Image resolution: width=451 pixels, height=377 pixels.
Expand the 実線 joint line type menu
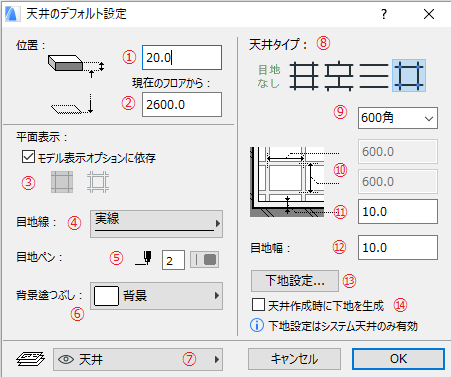tap(156, 224)
